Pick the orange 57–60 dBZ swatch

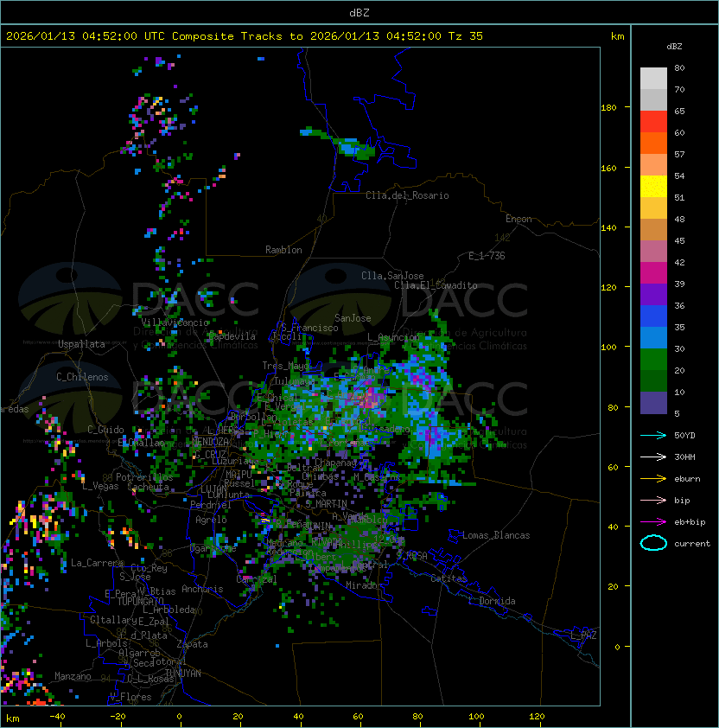653,143
